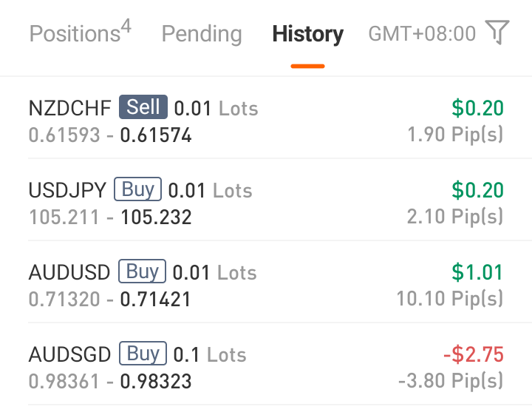Viewport: 532px width, 415px height.
Task: Tap the Buy badge on AUDSGD
Action: 143,354
